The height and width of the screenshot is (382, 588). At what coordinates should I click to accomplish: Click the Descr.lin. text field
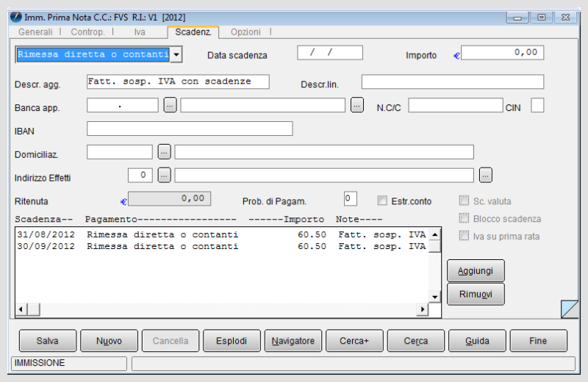point(453,82)
